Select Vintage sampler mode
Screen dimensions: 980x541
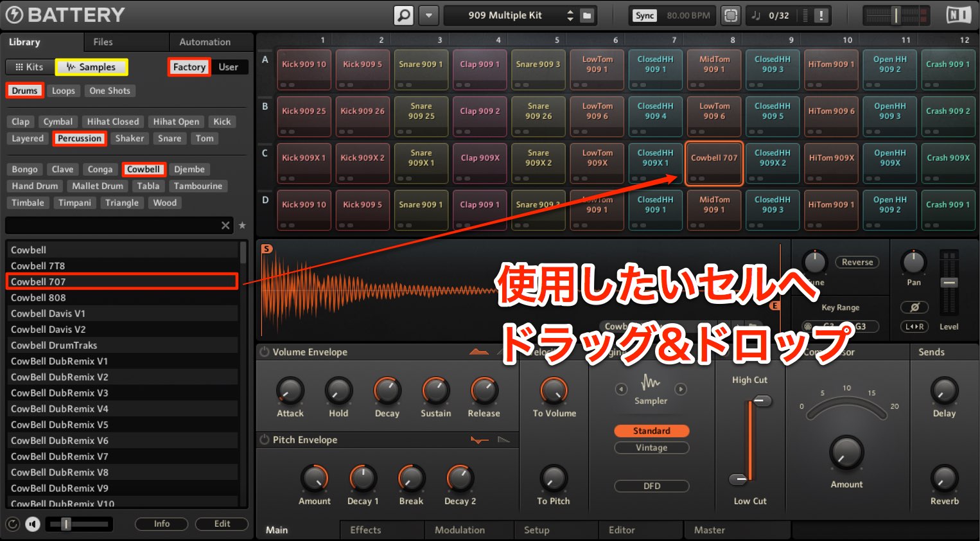pos(651,448)
